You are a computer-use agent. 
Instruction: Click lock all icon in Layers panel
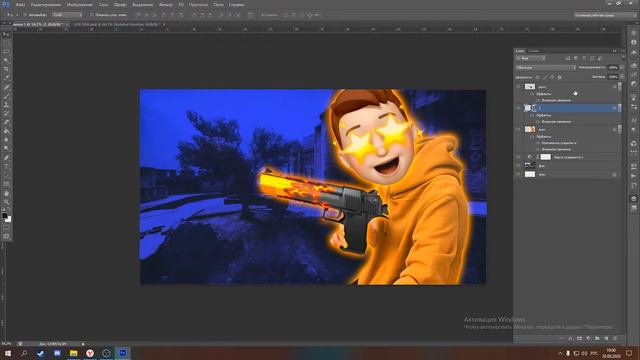(560, 77)
